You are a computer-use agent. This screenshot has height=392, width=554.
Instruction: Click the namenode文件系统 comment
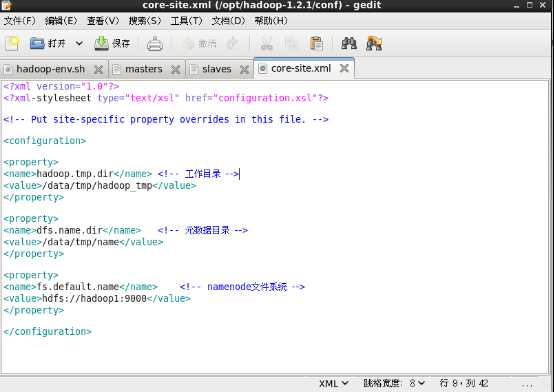(x=242, y=287)
